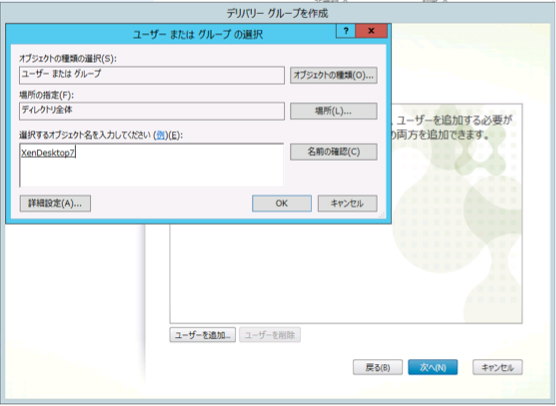Click the 場所(L)... button
The height and width of the screenshot is (406, 556).
point(333,111)
